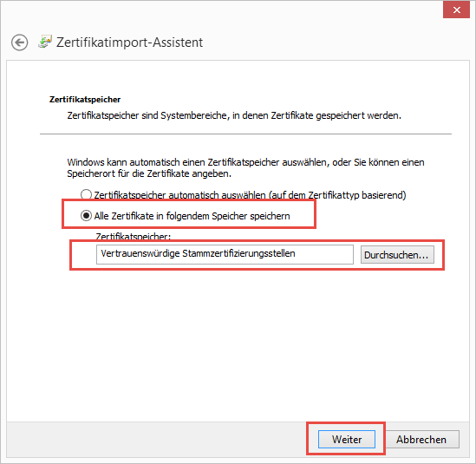Click the 'Zertifikatspeicher sind Systembereiche' description
This screenshot has width=476, height=464.
click(x=234, y=115)
